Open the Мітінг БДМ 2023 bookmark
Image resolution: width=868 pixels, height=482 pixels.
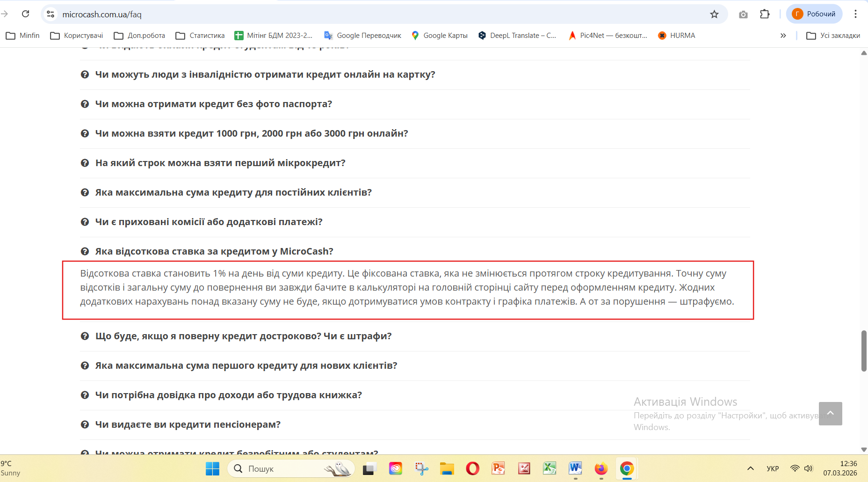click(x=274, y=36)
